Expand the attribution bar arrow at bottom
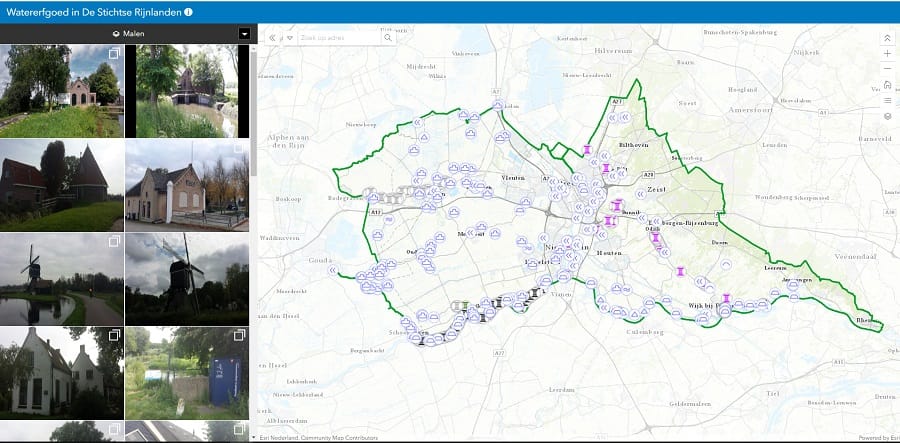The image size is (900, 443). 254,438
